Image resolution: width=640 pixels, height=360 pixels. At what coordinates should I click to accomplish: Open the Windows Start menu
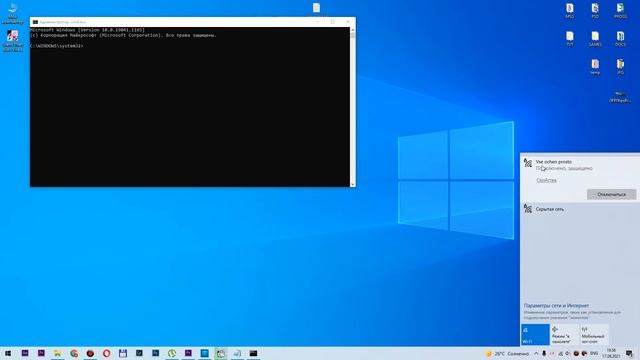pyautogui.click(x=8, y=353)
